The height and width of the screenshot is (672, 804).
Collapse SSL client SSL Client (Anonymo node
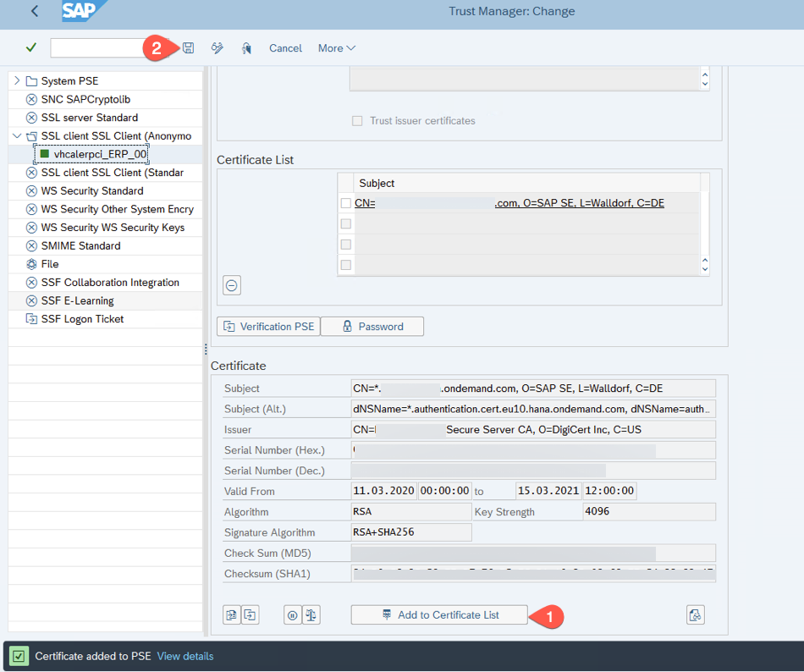pyautogui.click(x=17, y=135)
